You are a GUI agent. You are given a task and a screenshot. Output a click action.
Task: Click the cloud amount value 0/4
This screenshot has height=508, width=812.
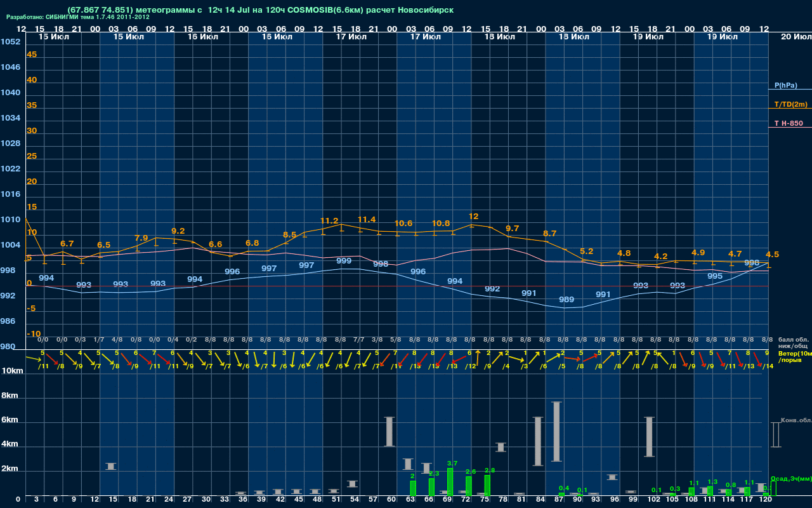(173, 340)
